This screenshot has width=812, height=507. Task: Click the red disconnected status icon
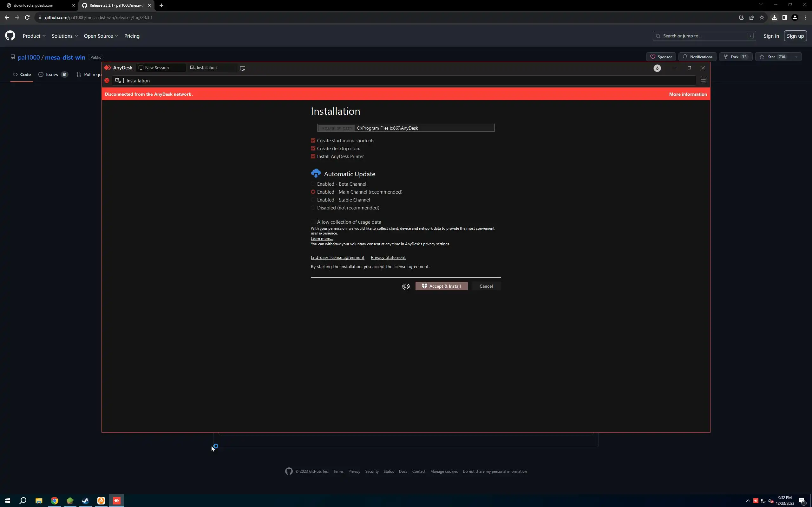[x=107, y=80]
